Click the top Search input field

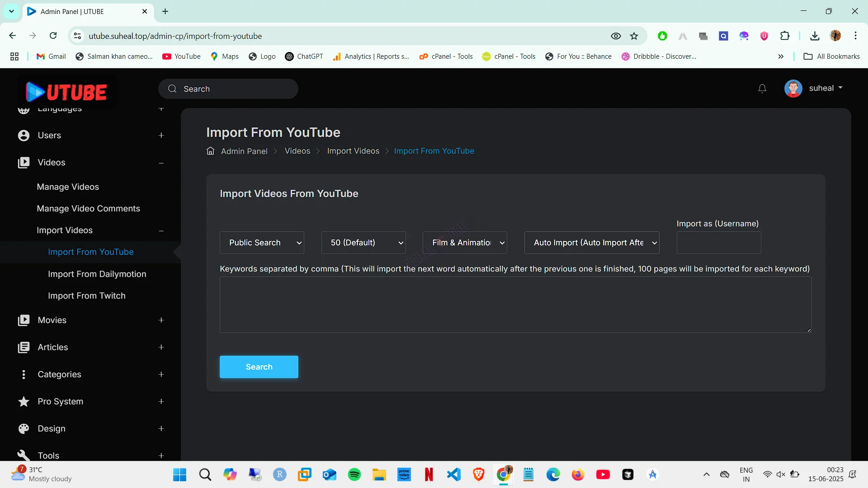coord(228,89)
